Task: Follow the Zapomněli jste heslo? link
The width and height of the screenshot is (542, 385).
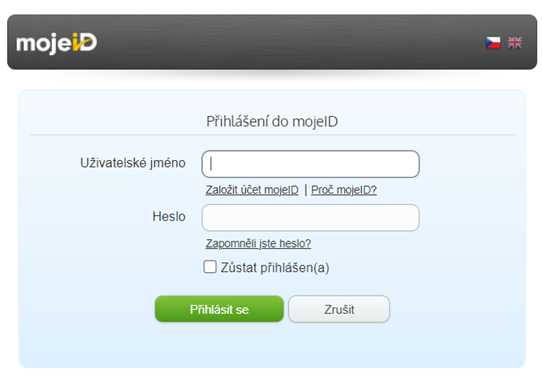Action: tap(259, 244)
